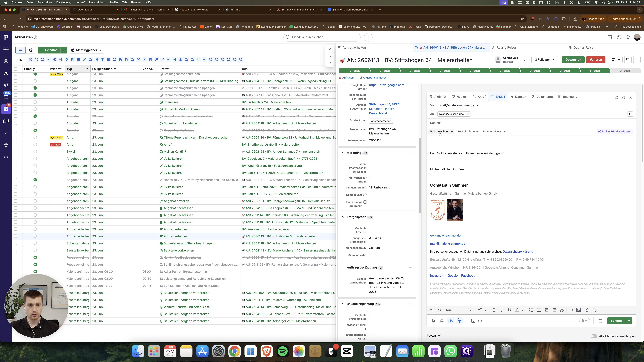
Task: Switch to the Anruf tab
Action: 479,97
